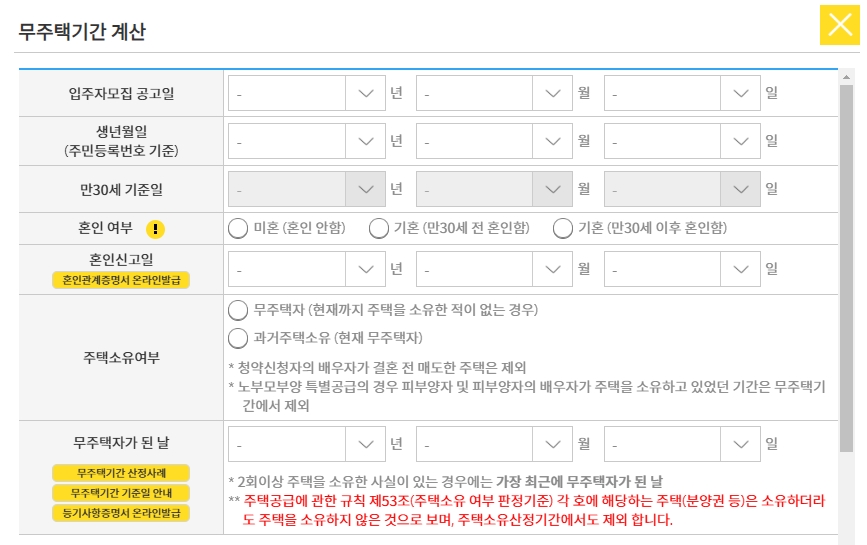This screenshot has width=867, height=545.
Task: Open 만30세 기준일 year dropdown
Action: (x=307, y=189)
